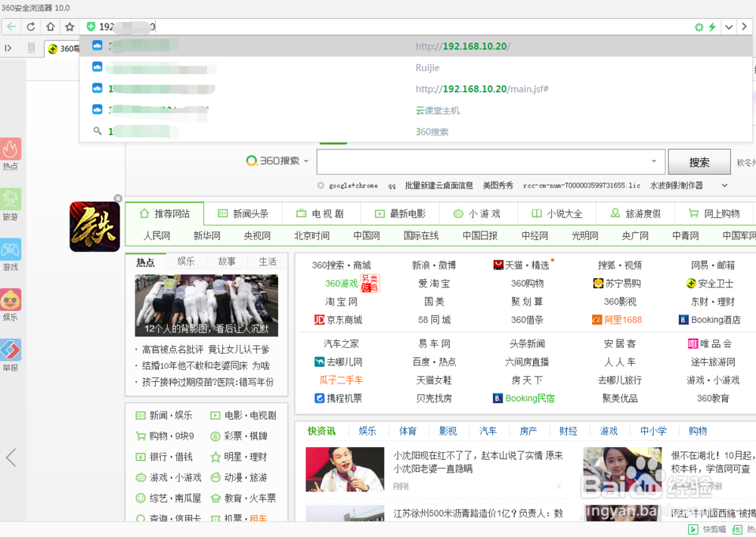Select the 360搜索 search suggestion row
This screenshot has height=537, width=756.
[416, 132]
